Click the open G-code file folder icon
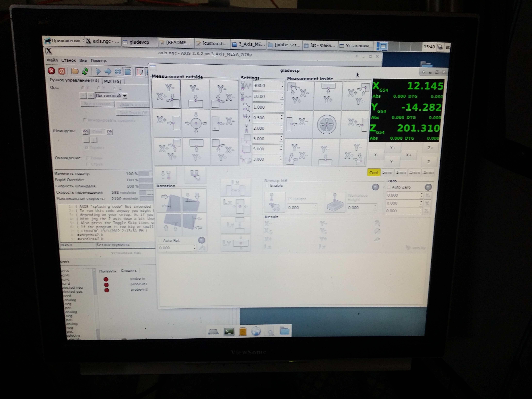This screenshot has height=399, width=532. 75,71
